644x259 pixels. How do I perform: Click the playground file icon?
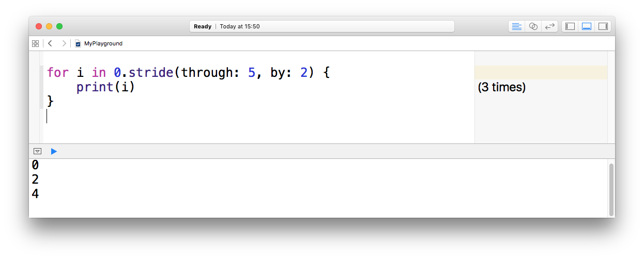[78, 43]
